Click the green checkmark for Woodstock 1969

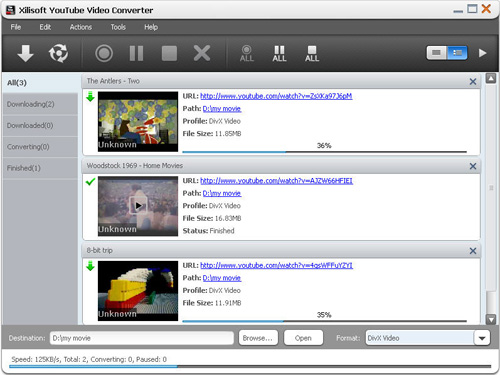(x=90, y=182)
